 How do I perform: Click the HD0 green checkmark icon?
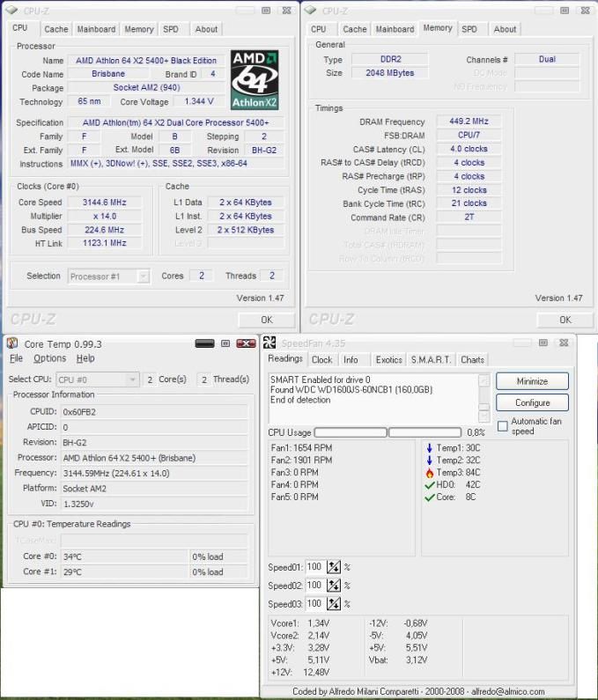coord(430,485)
